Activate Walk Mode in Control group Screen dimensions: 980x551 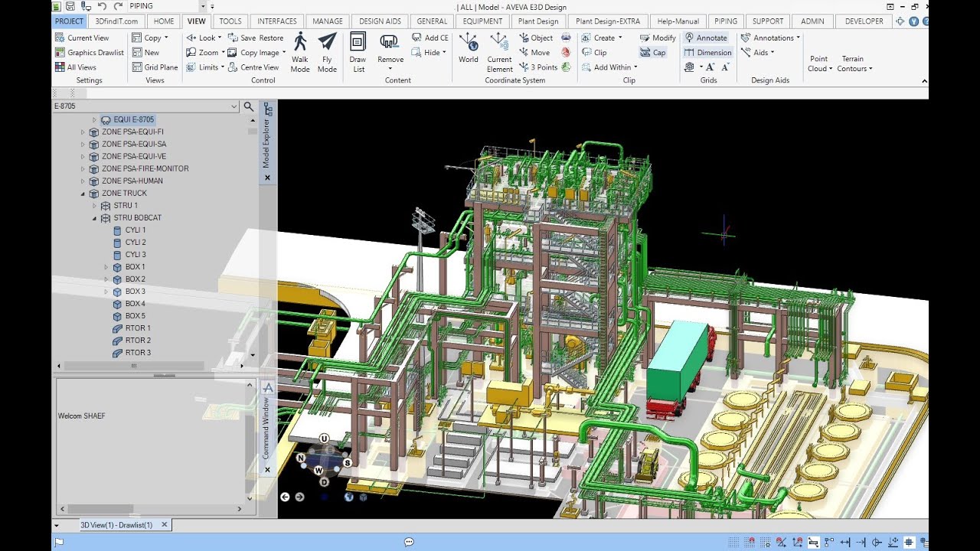[300, 52]
